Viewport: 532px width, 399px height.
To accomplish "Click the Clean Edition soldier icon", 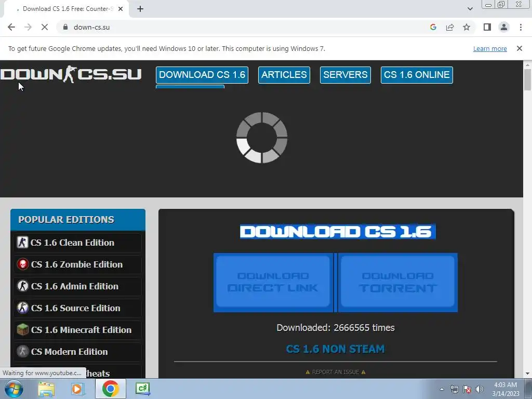I will pos(23,242).
